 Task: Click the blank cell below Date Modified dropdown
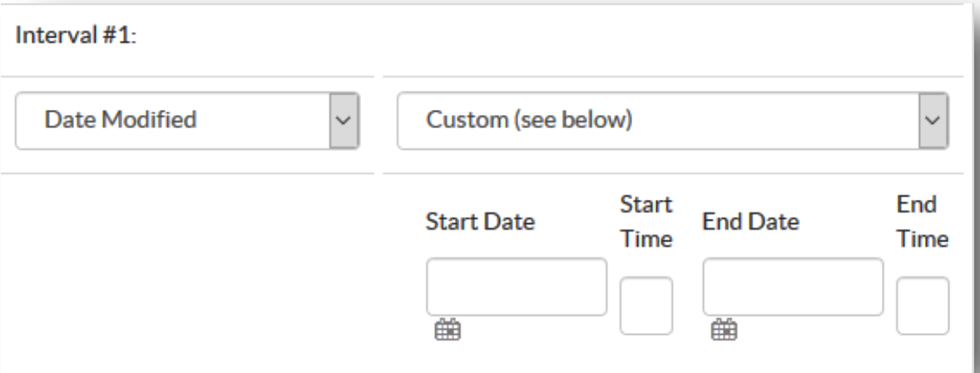(x=187, y=272)
